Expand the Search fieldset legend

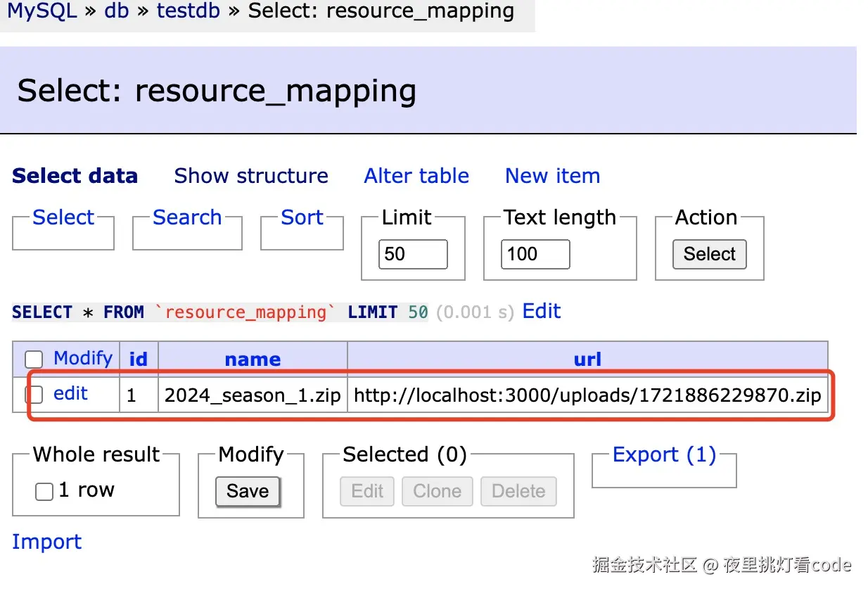point(187,217)
